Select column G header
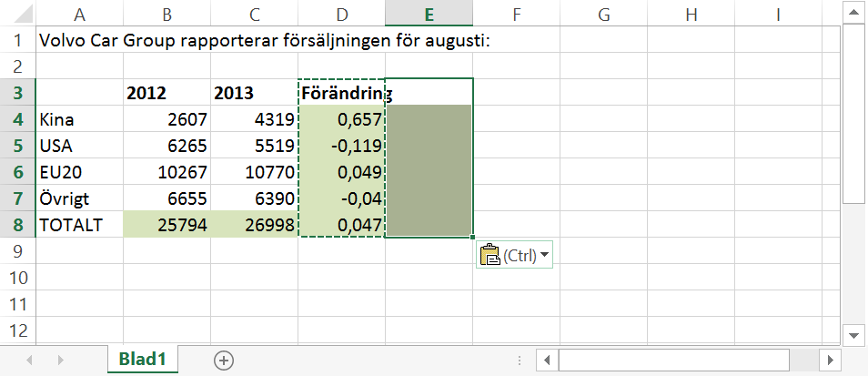The width and height of the screenshot is (868, 376). [603, 15]
